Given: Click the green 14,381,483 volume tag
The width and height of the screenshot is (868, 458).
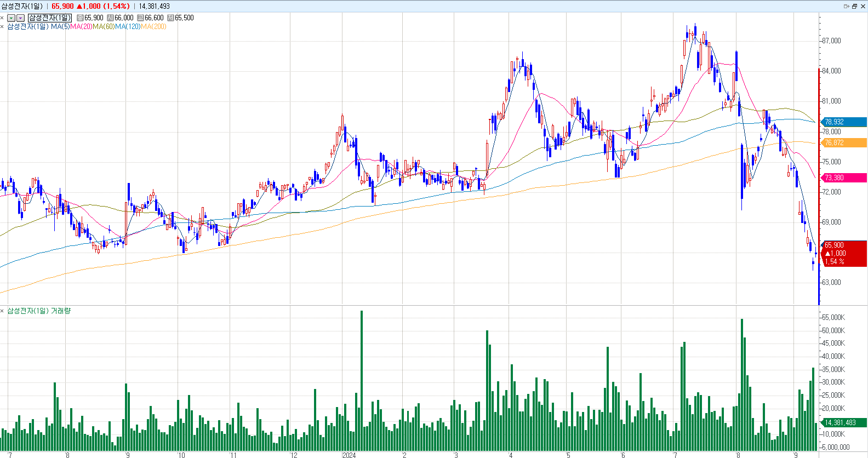Looking at the screenshot, I should coord(843,422).
